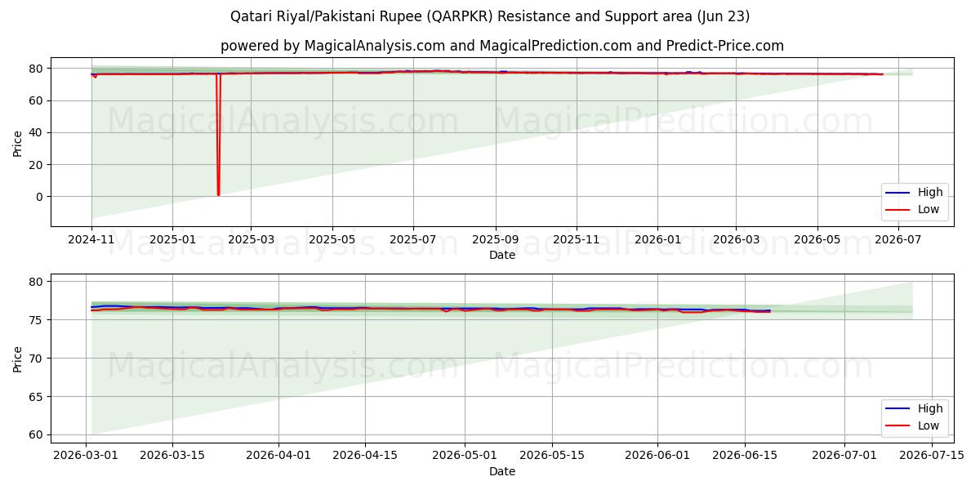Click 'Low' in the bottom chart legend
This screenshot has height=490, width=980.
click(x=928, y=426)
